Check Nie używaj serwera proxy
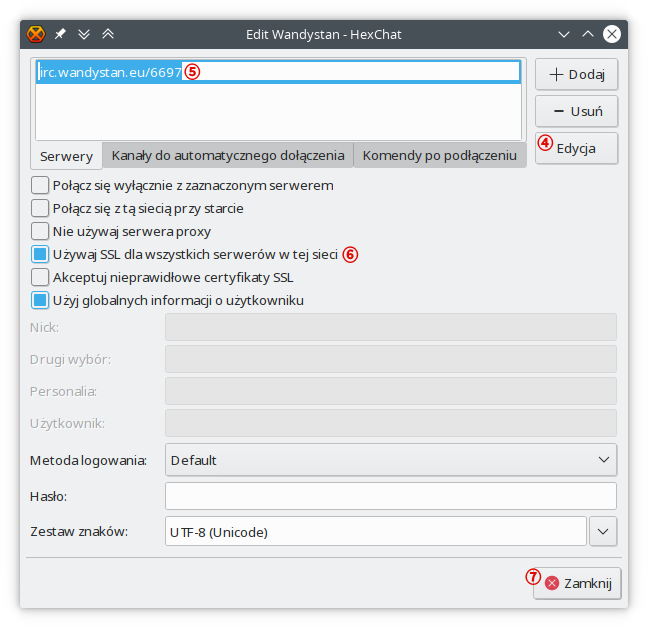The width and height of the screenshot is (648, 628). (x=40, y=231)
